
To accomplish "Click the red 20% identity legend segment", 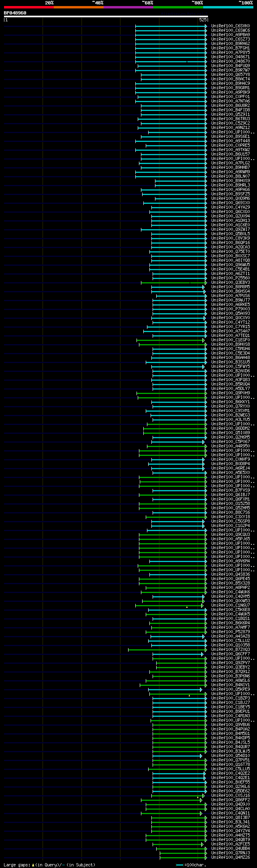I will (x=29, y=7).
